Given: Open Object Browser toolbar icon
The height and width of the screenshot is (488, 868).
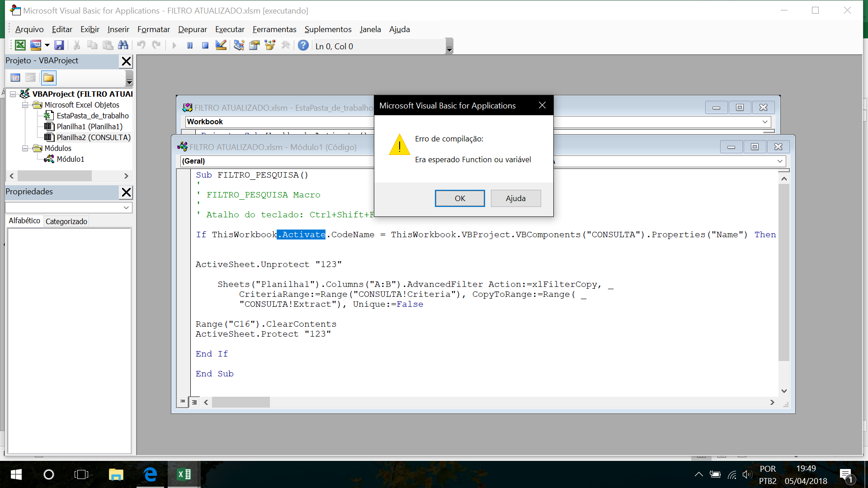Looking at the screenshot, I should [270, 45].
